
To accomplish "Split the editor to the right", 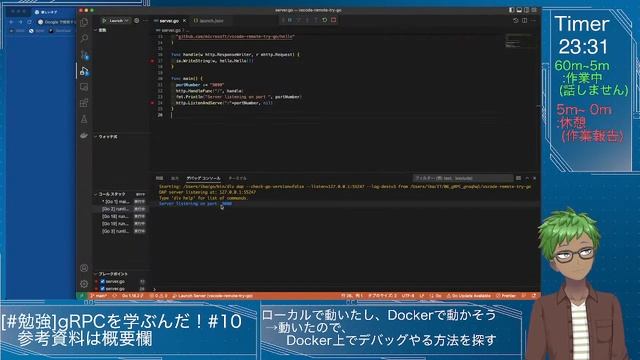I will [524, 20].
